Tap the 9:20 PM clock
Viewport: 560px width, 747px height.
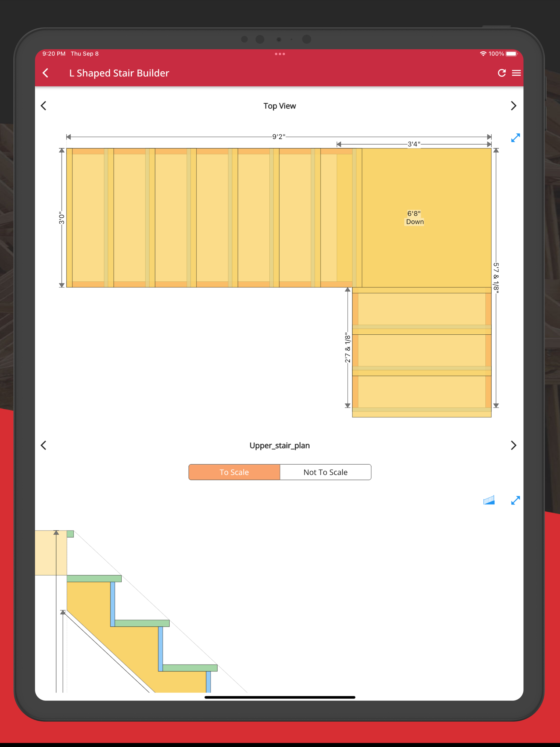[54, 54]
